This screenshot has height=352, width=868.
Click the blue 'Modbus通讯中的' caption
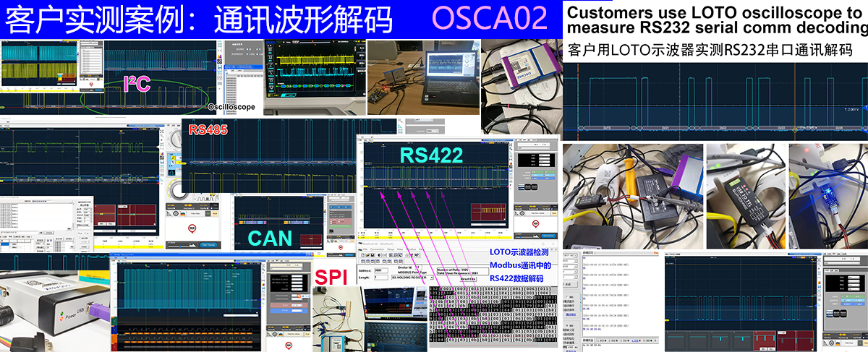point(520,266)
